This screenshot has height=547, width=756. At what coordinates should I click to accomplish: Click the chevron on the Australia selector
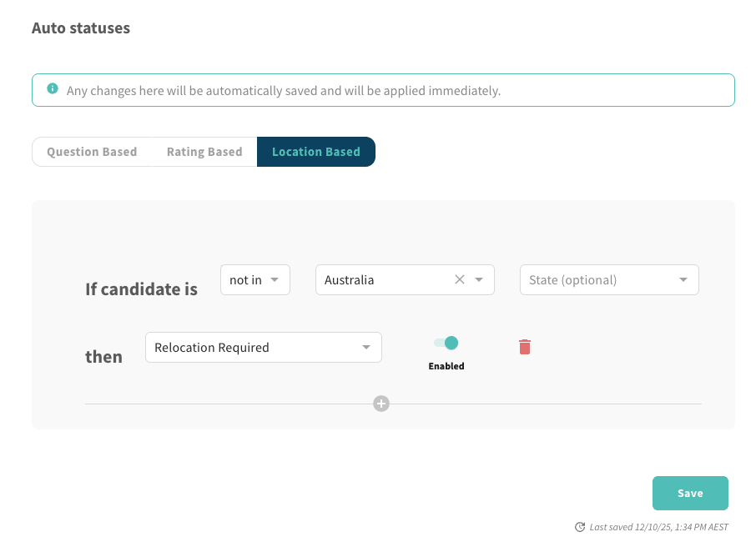pyautogui.click(x=477, y=279)
